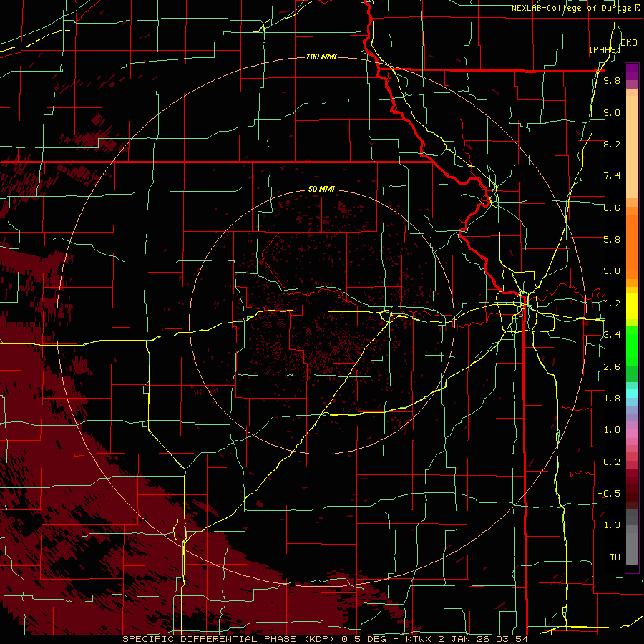Click the '4.2' legend value
This screenshot has width=644, height=644.
click(612, 303)
